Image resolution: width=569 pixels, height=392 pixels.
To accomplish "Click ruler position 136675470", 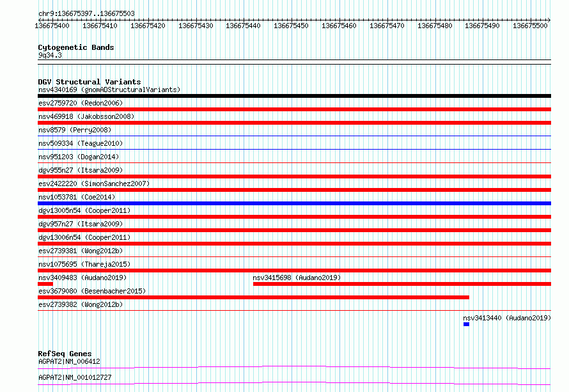I will pyautogui.click(x=387, y=26).
